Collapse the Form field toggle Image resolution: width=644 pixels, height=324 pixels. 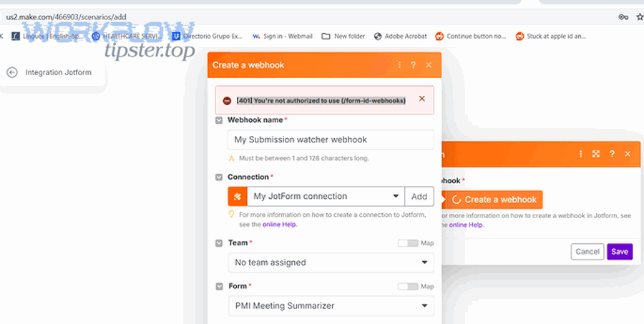click(x=219, y=286)
